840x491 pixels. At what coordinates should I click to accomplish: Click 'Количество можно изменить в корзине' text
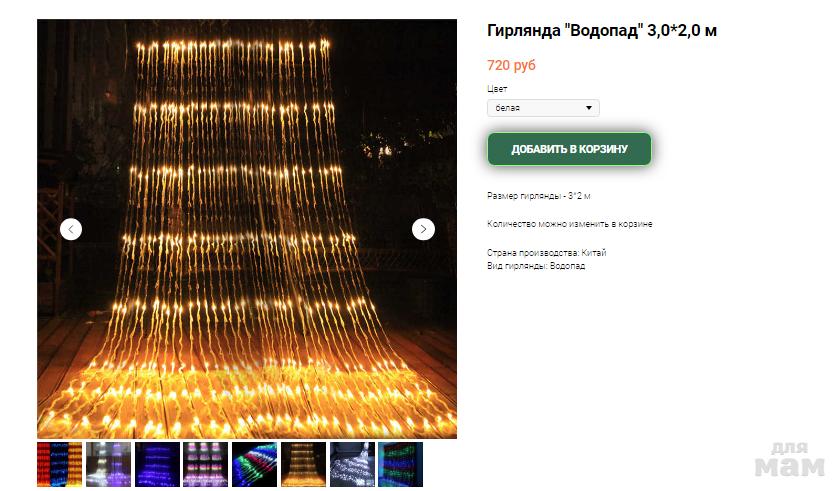569,224
